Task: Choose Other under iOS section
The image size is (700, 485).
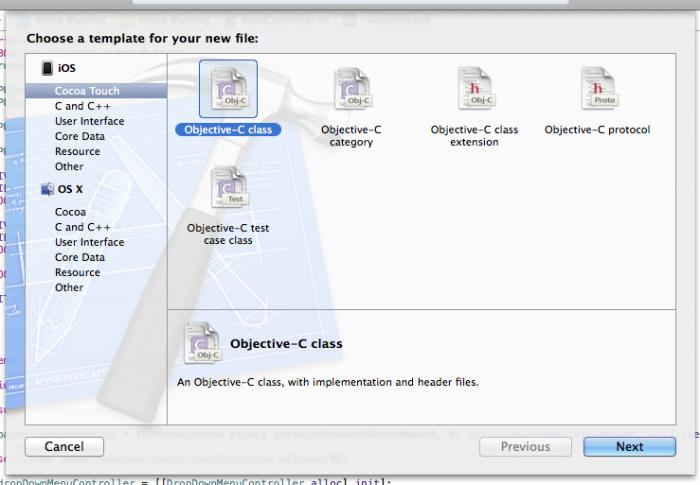Action: tap(69, 167)
